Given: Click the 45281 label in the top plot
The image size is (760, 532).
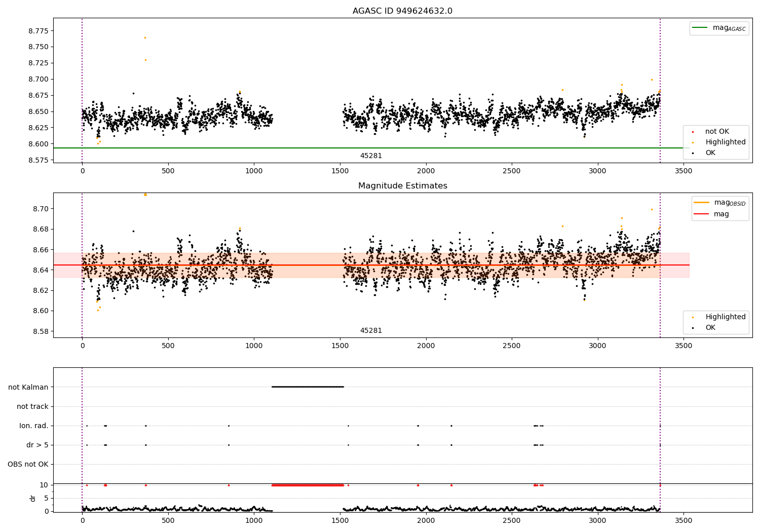Looking at the screenshot, I should [371, 156].
